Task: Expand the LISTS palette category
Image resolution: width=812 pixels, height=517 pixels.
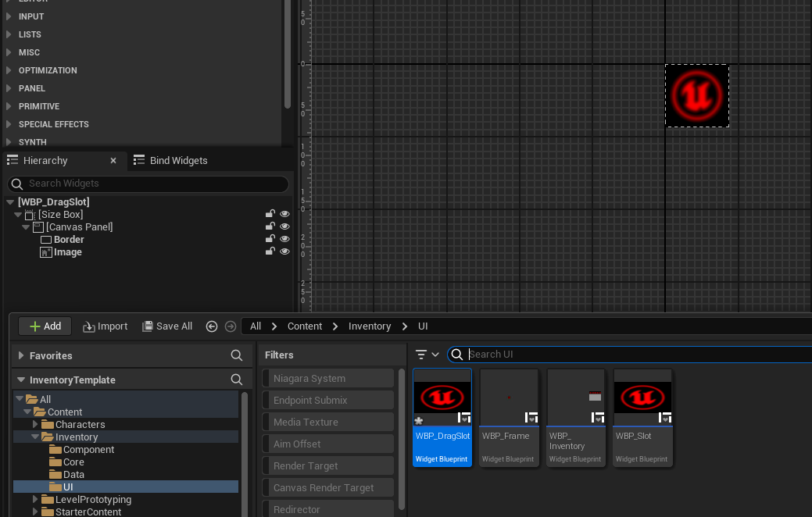Action: (9, 34)
